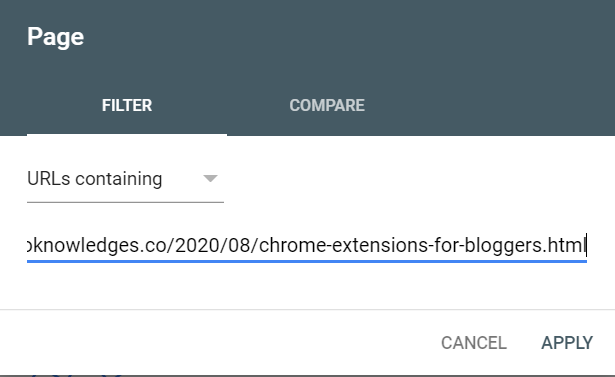Image resolution: width=615 pixels, height=377 pixels.
Task: Click the blue underline of the URL field
Action: [307, 261]
